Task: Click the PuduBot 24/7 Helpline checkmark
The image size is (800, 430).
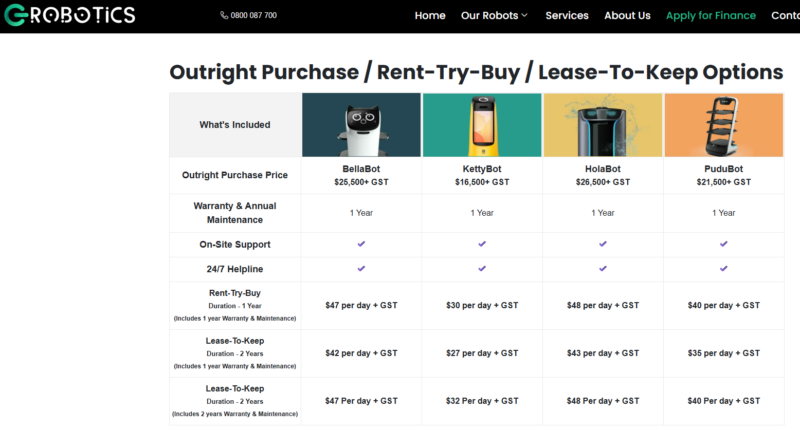Action: (723, 269)
